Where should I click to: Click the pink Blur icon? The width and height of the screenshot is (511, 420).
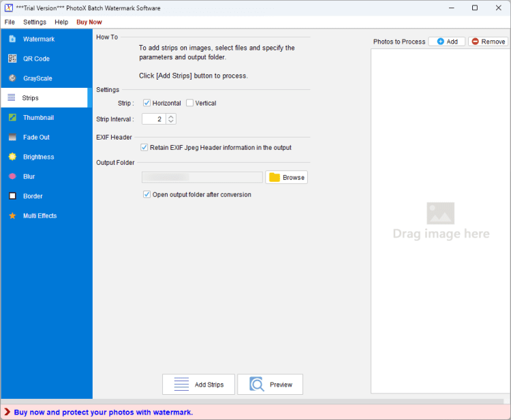pos(12,176)
